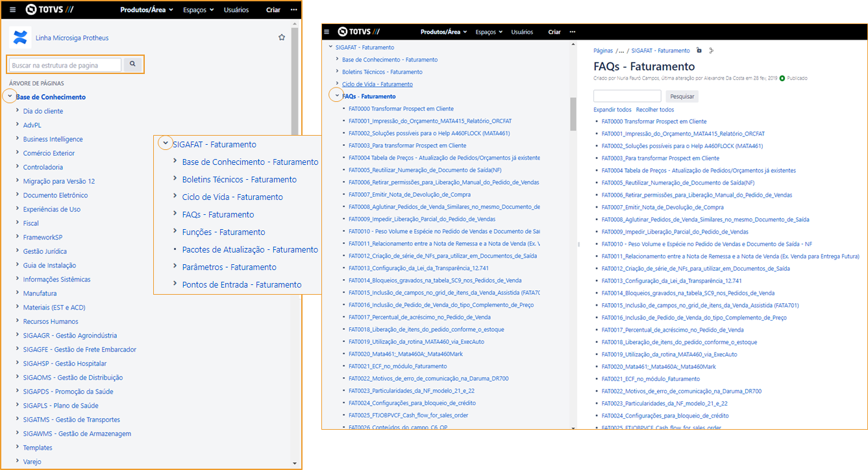Open SIGAGFE - Gestão de Frete Embarcador
Image resolution: width=868 pixels, height=470 pixels.
click(80, 349)
